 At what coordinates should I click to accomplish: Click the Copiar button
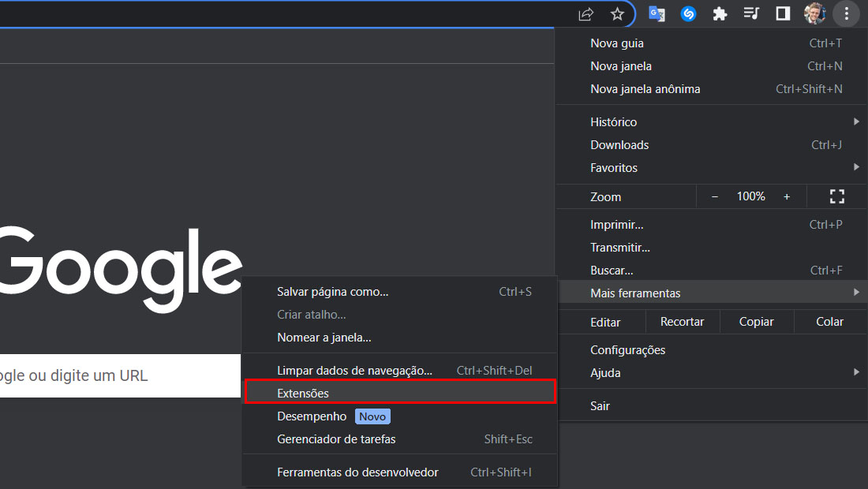756,322
